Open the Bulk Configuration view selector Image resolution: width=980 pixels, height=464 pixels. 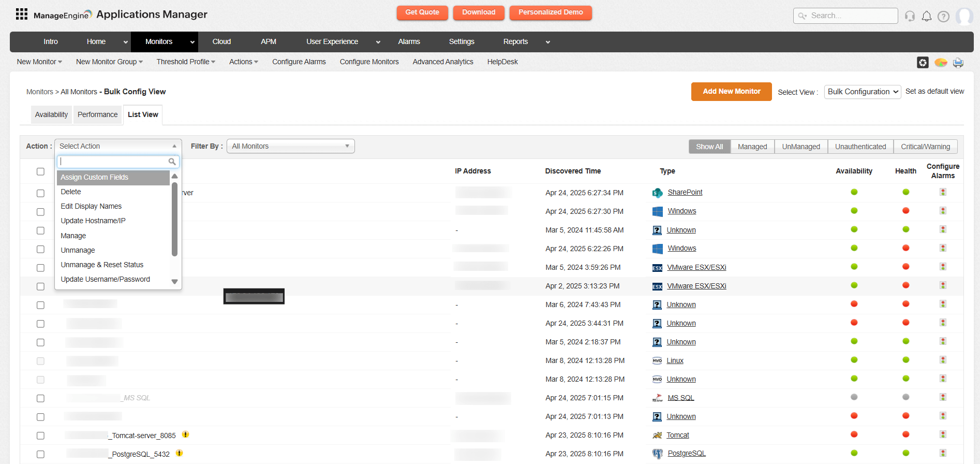tap(862, 92)
